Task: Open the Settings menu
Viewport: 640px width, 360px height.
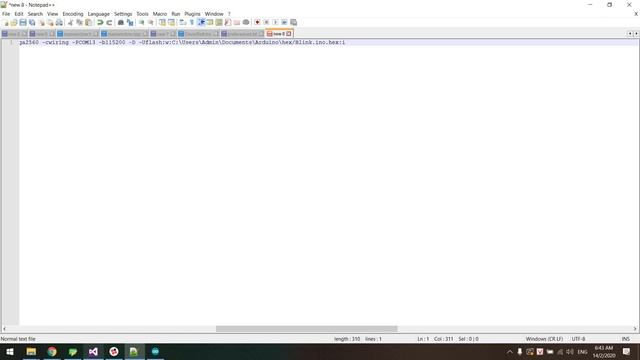Action: [123, 14]
